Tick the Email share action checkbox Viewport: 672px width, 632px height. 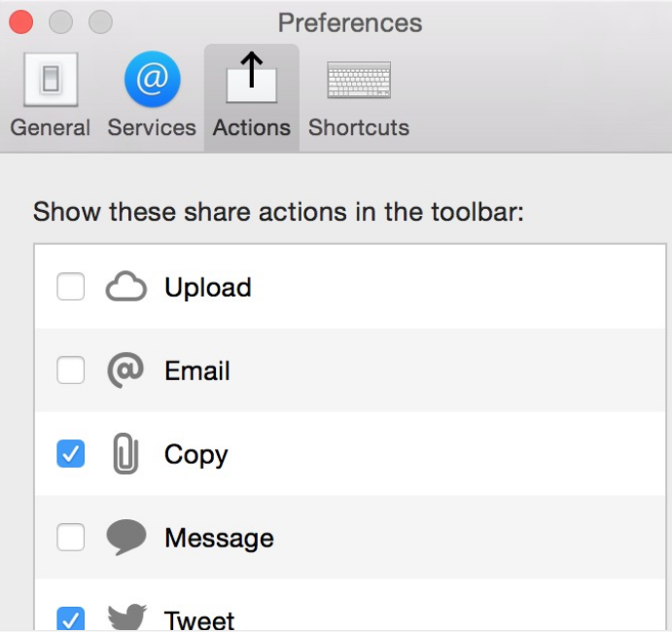[71, 370]
